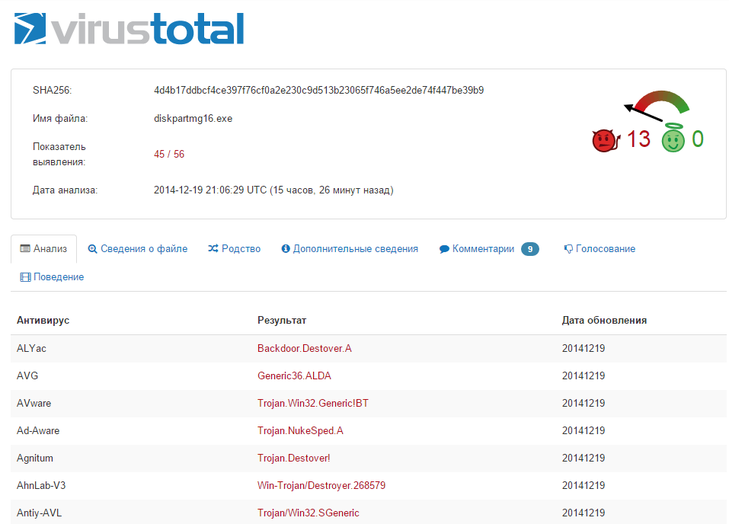The width and height of the screenshot is (729, 524).
Task: Open the Комментарии tab
Action: 489,249
